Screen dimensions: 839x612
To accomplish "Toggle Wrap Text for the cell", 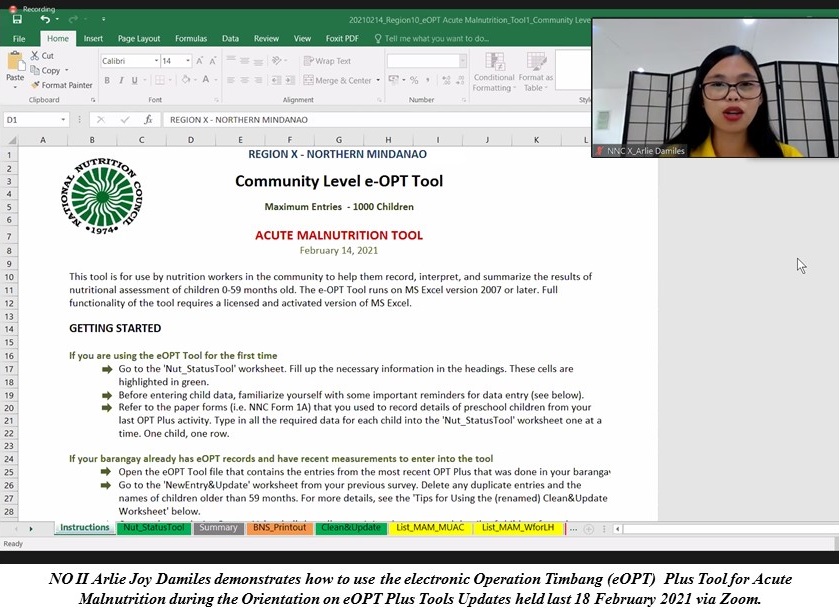I will pos(326,61).
